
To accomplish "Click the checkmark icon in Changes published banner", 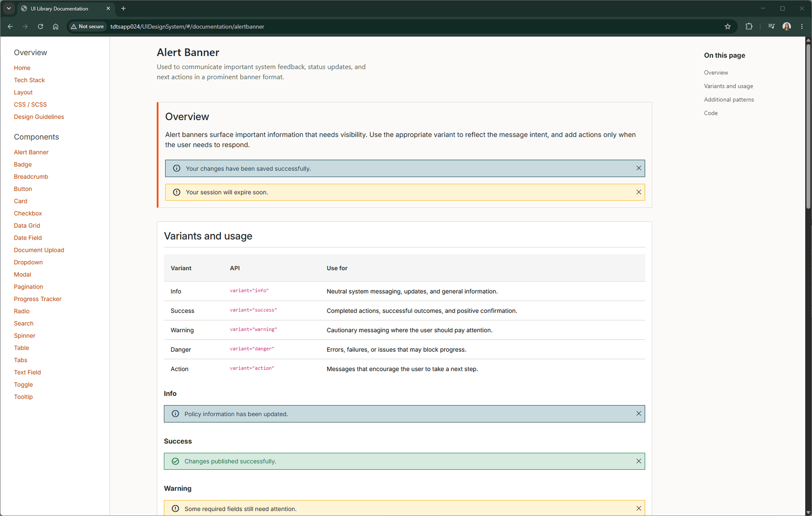I will pos(175,461).
